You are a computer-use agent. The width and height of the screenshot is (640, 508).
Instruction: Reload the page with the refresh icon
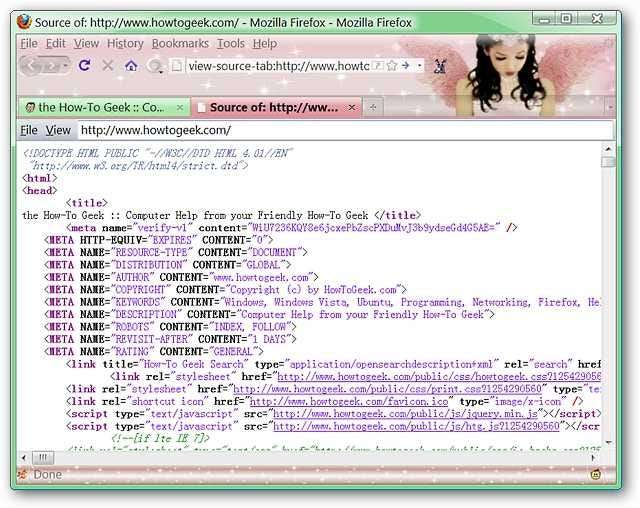[x=85, y=65]
